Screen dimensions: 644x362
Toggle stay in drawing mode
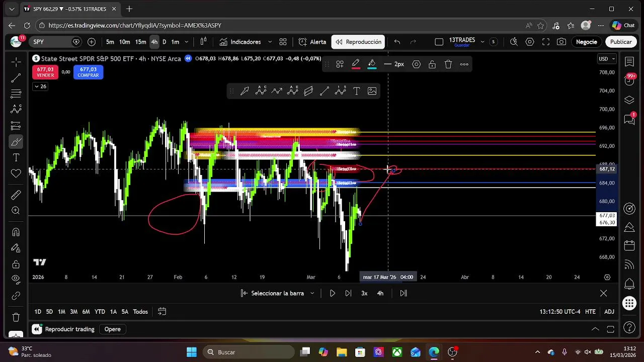16,248
